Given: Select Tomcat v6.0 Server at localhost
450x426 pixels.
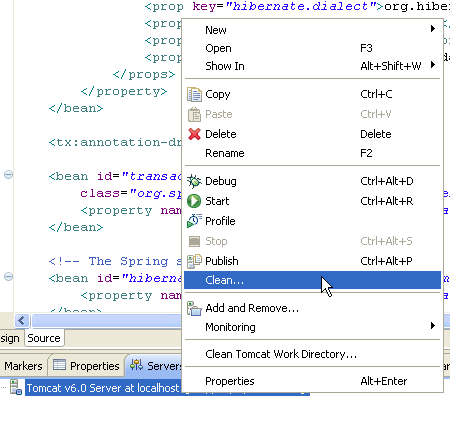Looking at the screenshot, I should click(x=103, y=388).
